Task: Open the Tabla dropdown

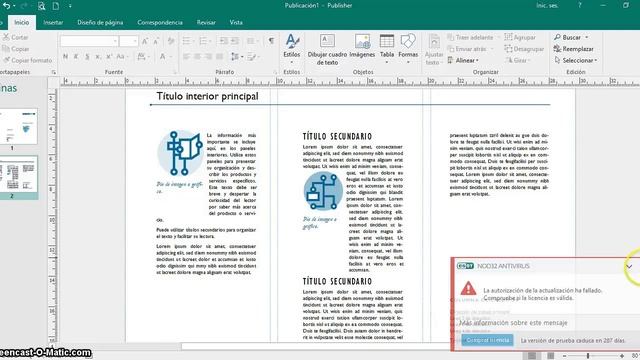Action: coord(387,49)
